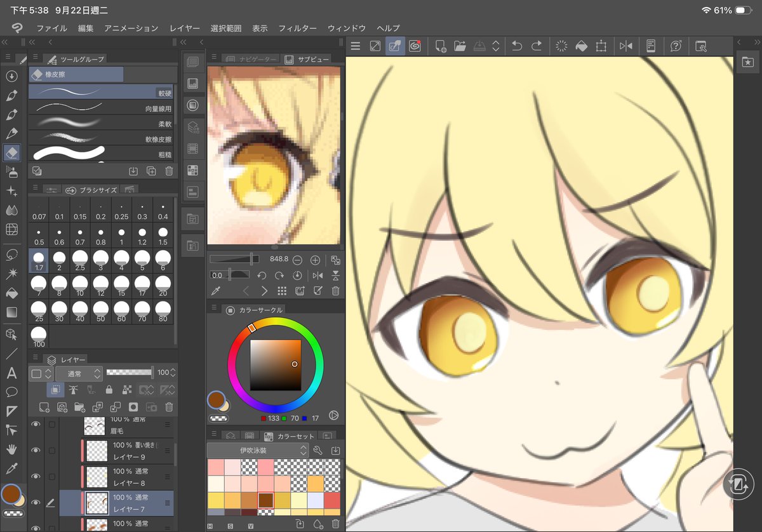Check the box beside レイヤー 8

click(51, 476)
